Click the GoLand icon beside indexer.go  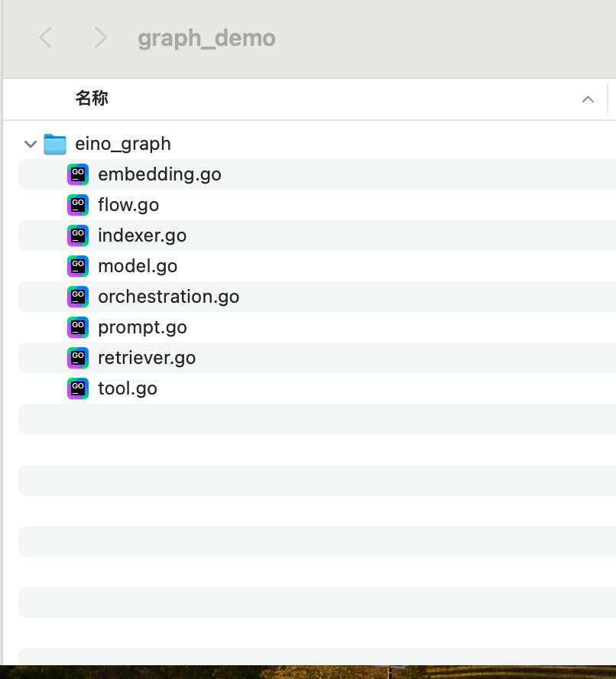(78, 236)
